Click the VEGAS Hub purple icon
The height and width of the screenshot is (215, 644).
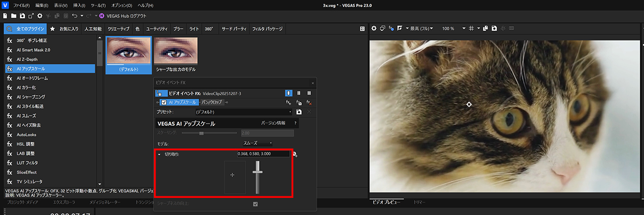coord(102,16)
